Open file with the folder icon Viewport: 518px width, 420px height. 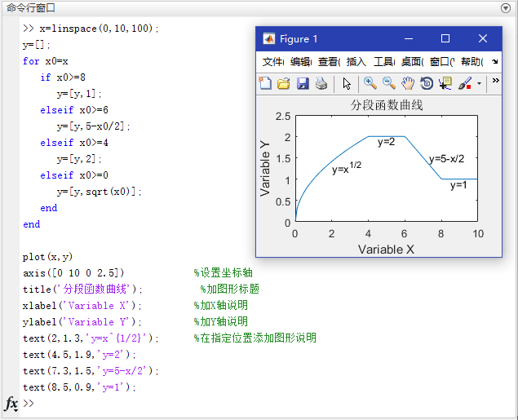[283, 83]
